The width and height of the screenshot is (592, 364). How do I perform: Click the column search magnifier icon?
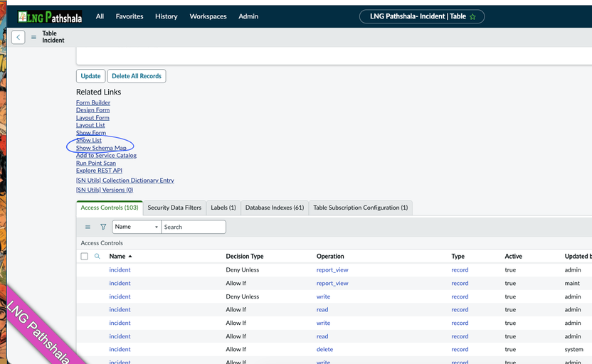pos(97,256)
